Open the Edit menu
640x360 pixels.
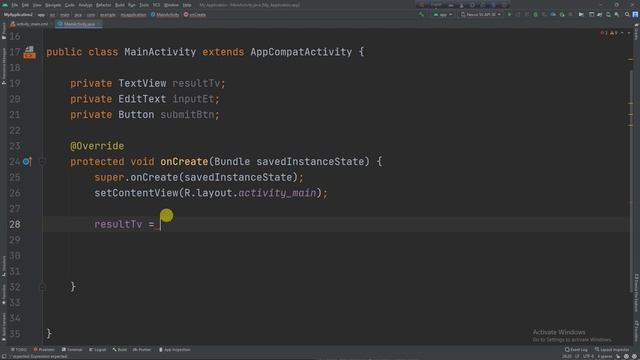pos(25,5)
